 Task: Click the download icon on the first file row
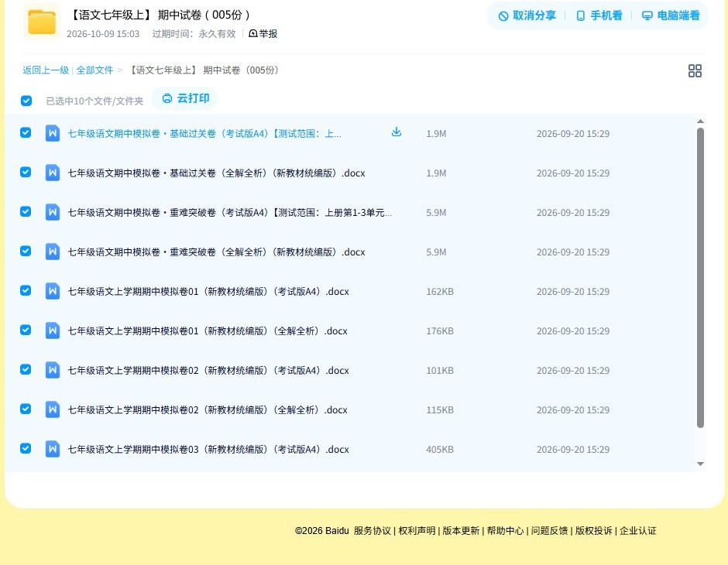tap(396, 132)
